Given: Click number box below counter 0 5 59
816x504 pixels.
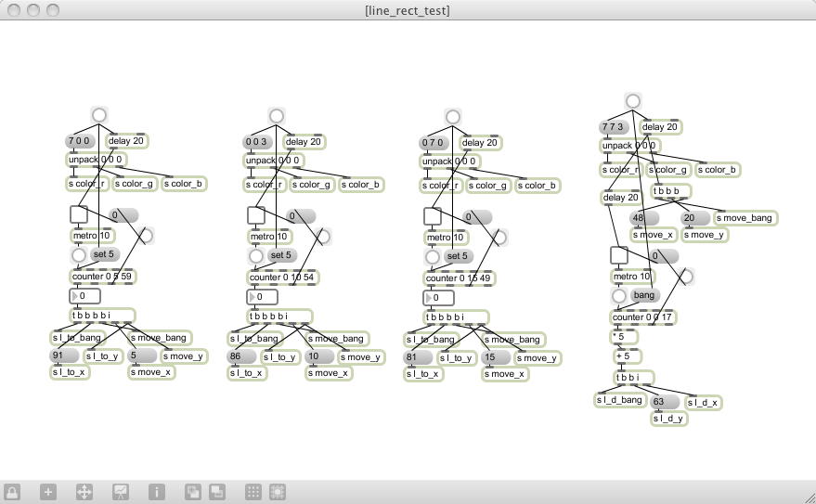Looking at the screenshot, I should [x=84, y=296].
